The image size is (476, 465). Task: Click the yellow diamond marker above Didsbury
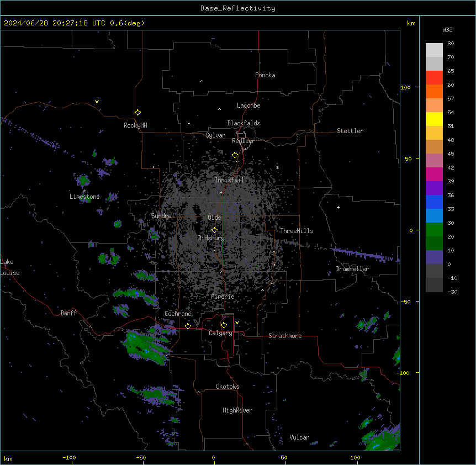tap(214, 230)
